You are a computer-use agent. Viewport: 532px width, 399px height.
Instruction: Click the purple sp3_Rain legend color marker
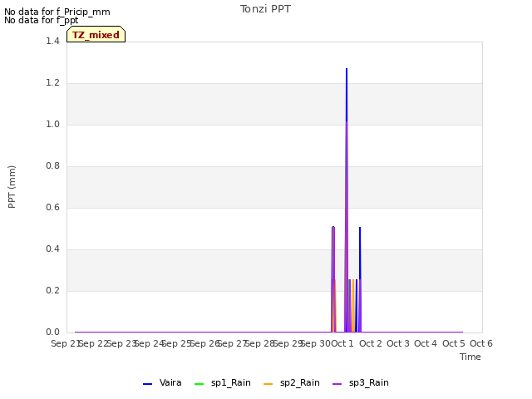[337, 384]
